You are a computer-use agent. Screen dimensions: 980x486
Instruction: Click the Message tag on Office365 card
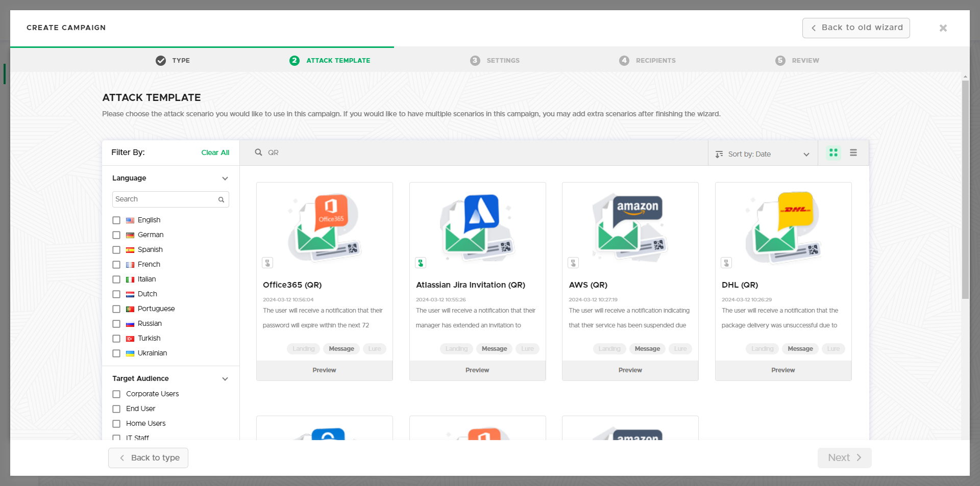341,349
